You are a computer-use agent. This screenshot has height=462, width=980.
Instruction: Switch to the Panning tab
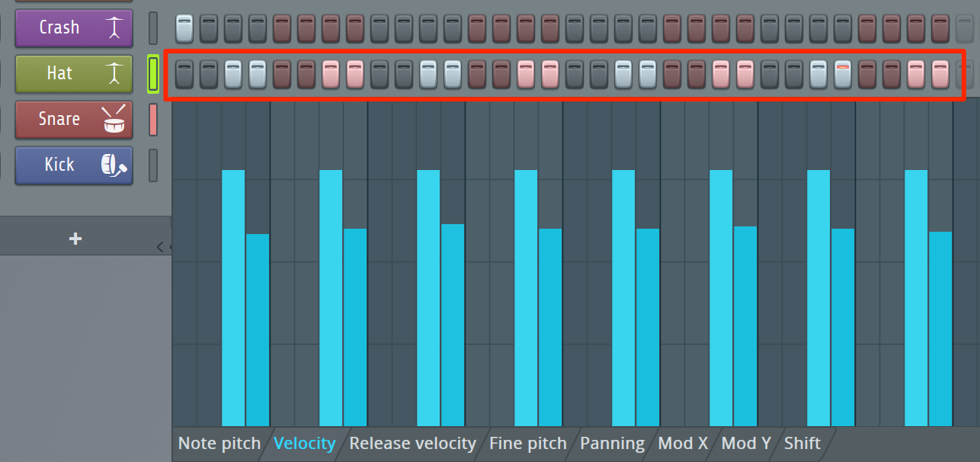(612, 443)
